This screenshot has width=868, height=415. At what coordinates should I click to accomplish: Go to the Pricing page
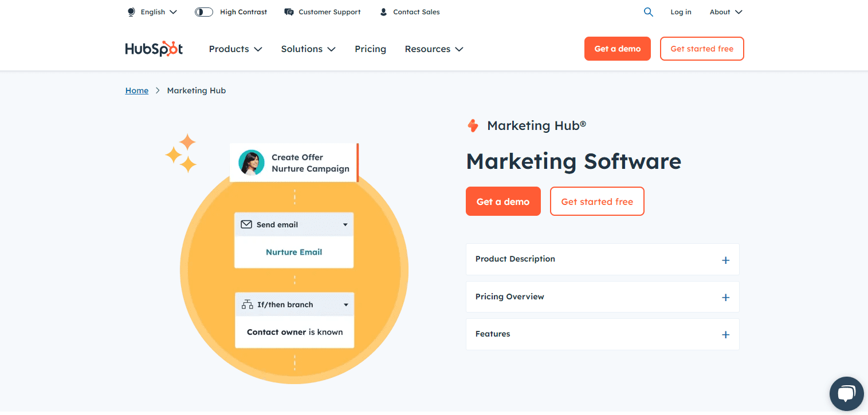click(370, 49)
